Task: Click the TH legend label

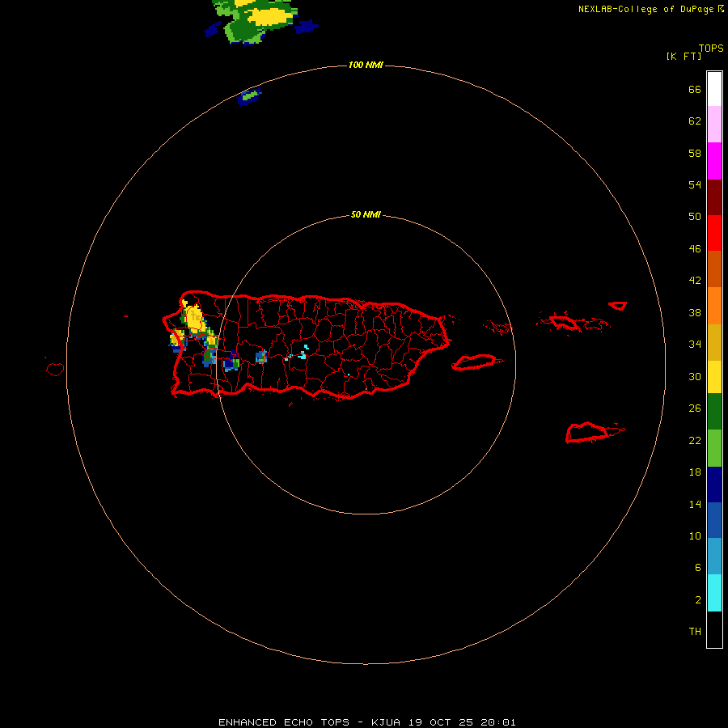Action: point(695,632)
